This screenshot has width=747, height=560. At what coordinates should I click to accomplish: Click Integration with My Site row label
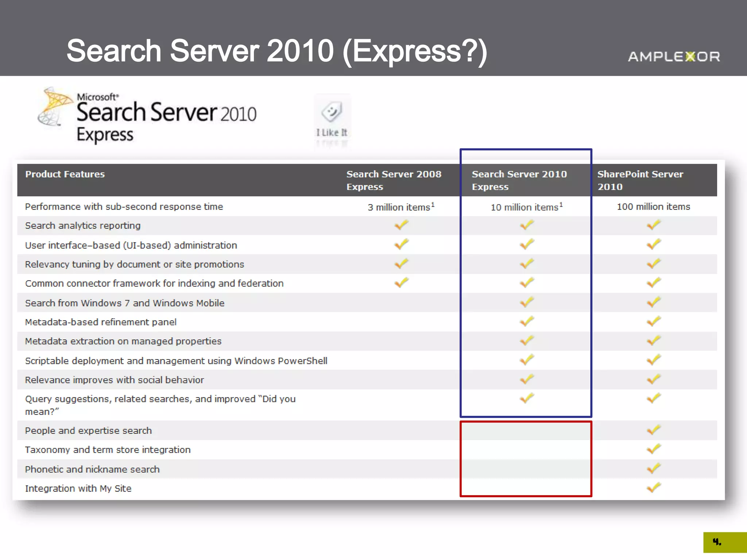(x=78, y=489)
